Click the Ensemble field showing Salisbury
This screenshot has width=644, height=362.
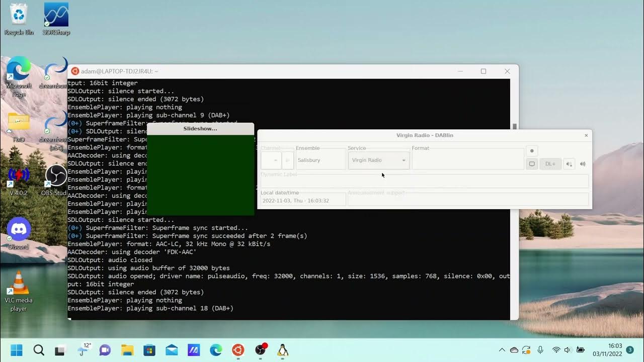320,160
